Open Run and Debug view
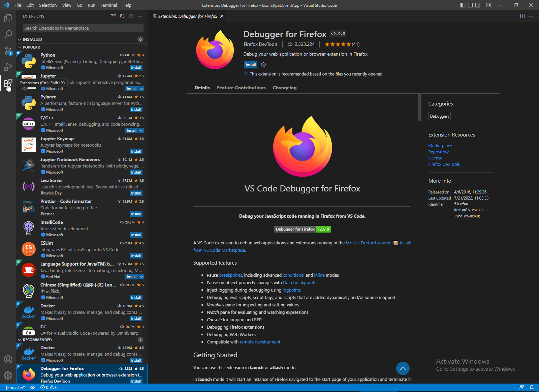This screenshot has height=392, width=539. pyautogui.click(x=8, y=67)
